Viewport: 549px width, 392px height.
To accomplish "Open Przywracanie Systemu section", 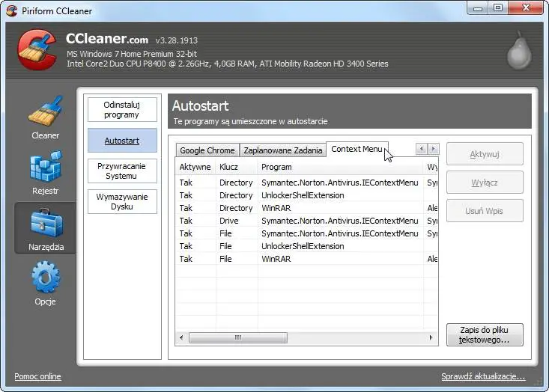I will tap(122, 171).
